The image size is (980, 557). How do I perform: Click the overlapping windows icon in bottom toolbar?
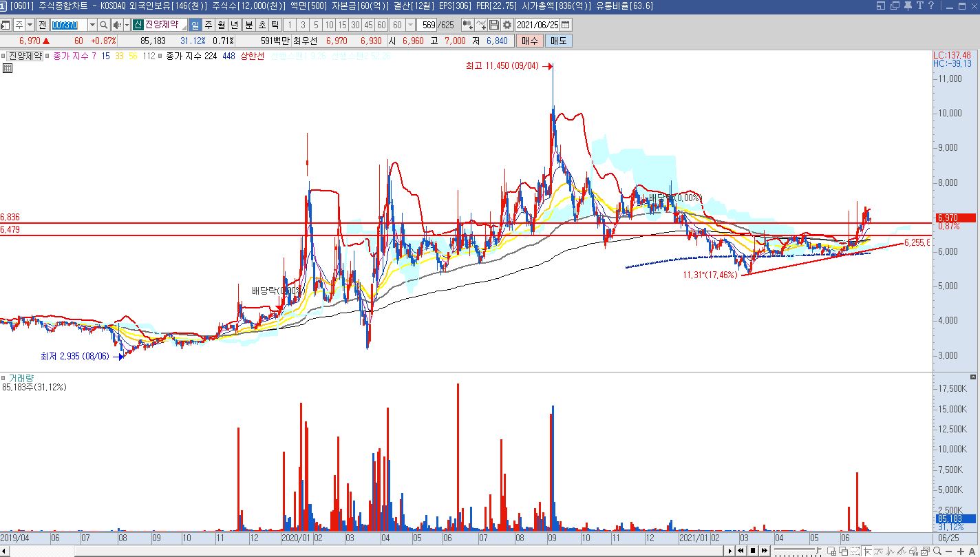(x=844, y=551)
